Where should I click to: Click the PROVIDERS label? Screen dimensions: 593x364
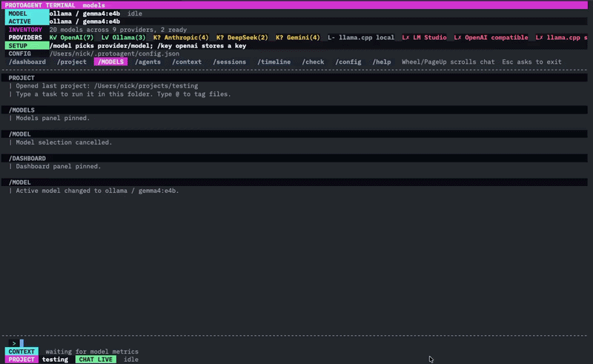tap(25, 38)
